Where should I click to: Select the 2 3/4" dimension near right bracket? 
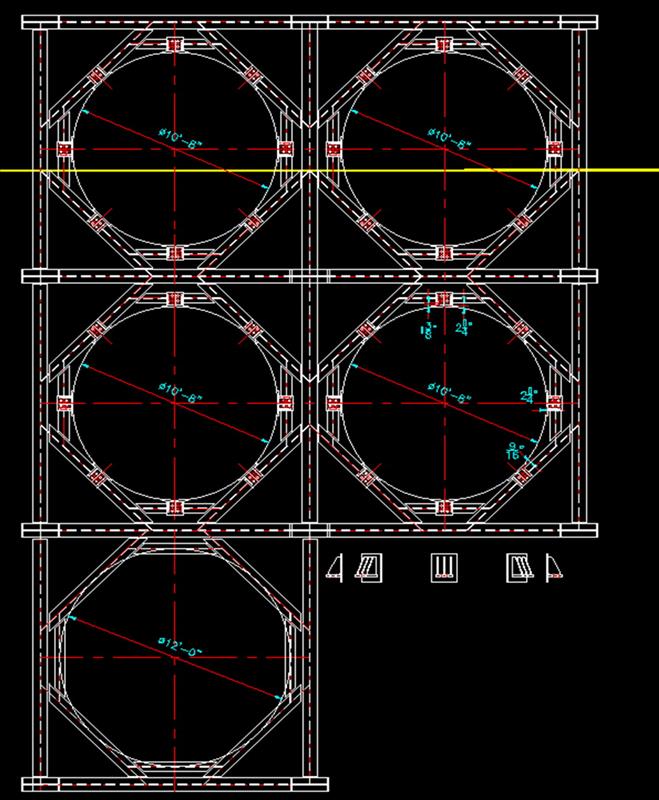click(529, 395)
